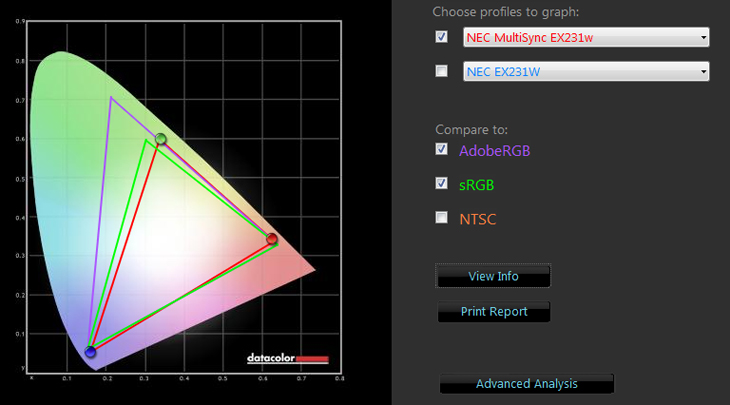Click the purple AdobeRGB label
This screenshot has height=405, width=730.
pos(494,152)
